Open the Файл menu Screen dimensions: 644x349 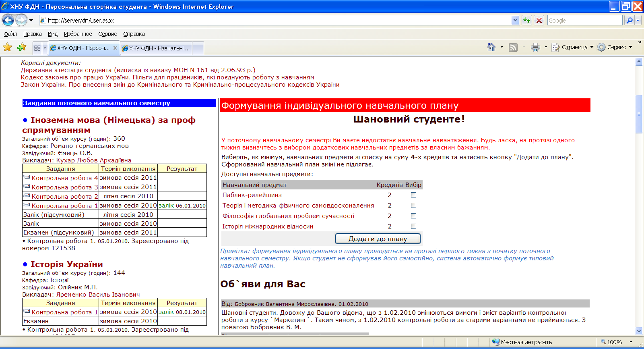(x=10, y=34)
